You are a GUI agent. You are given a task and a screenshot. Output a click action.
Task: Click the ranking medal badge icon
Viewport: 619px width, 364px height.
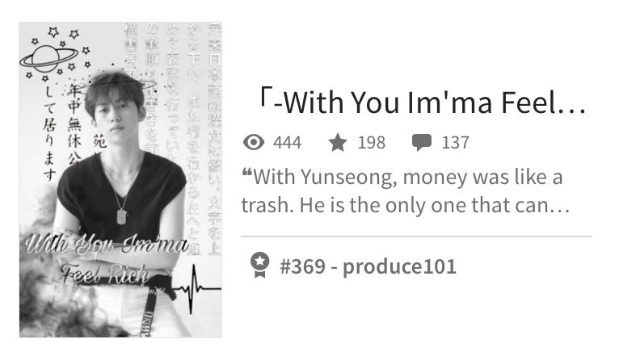click(259, 265)
